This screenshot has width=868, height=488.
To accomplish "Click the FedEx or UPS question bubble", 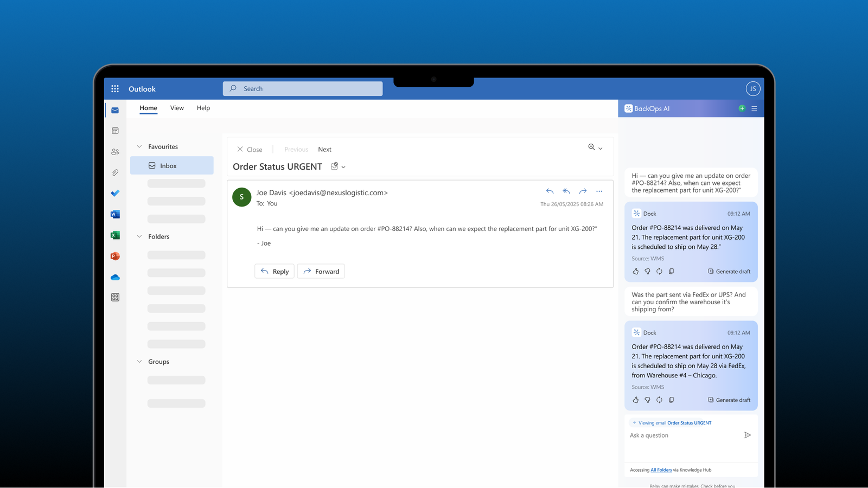I will click(691, 301).
